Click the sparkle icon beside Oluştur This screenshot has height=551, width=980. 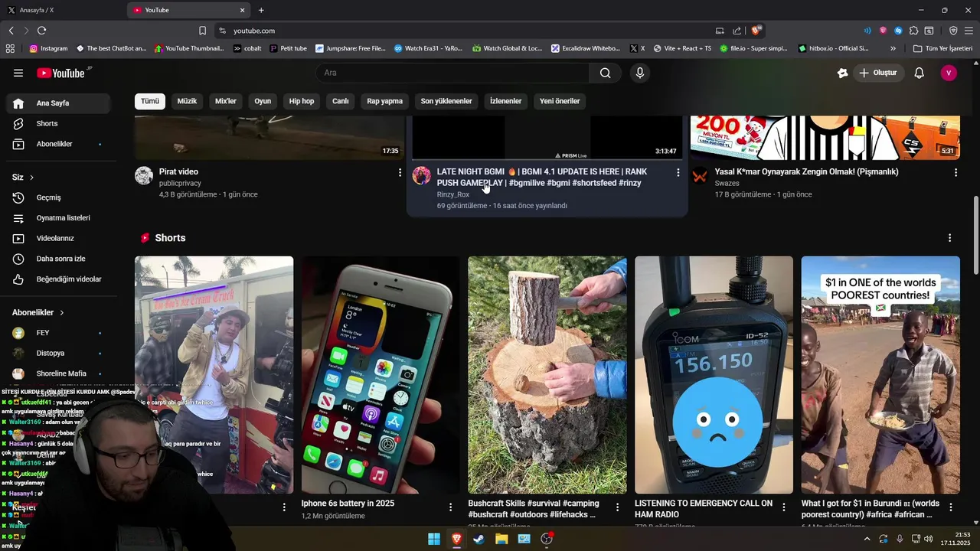pos(842,73)
